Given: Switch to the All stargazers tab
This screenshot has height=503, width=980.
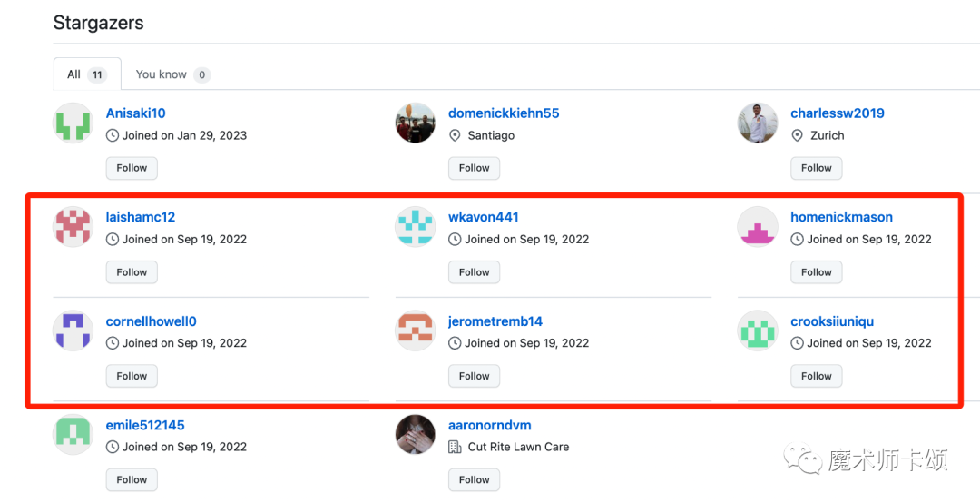Looking at the screenshot, I should click(87, 74).
